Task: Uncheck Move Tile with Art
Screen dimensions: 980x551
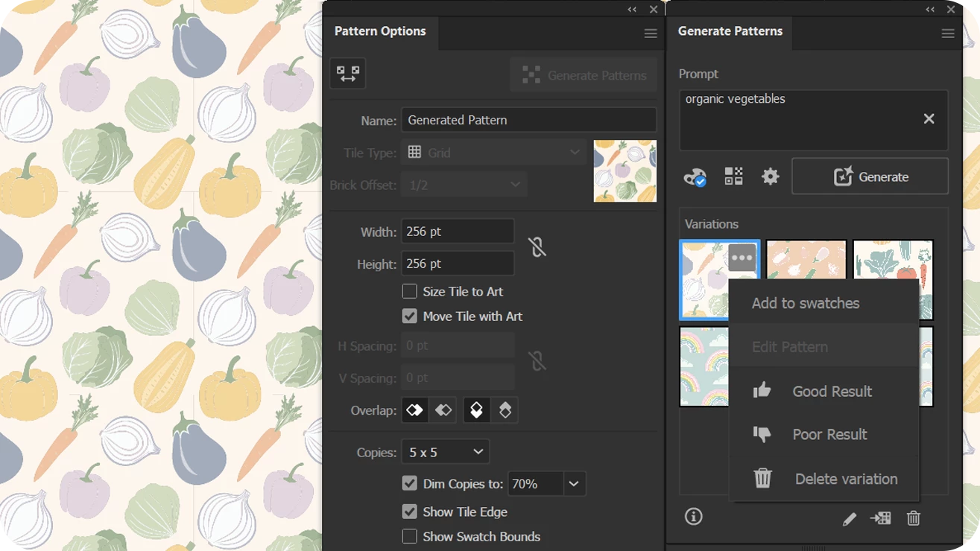Action: point(409,316)
